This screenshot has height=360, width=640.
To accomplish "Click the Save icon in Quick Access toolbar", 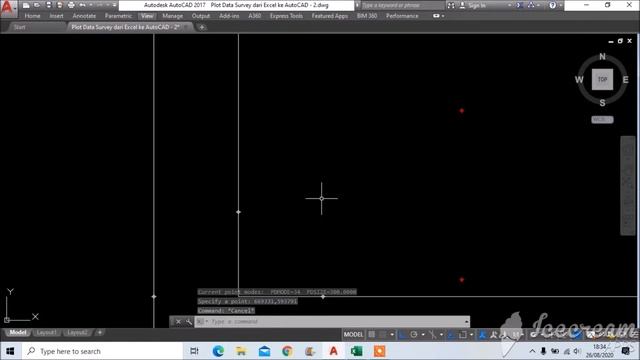I will tap(49, 5).
